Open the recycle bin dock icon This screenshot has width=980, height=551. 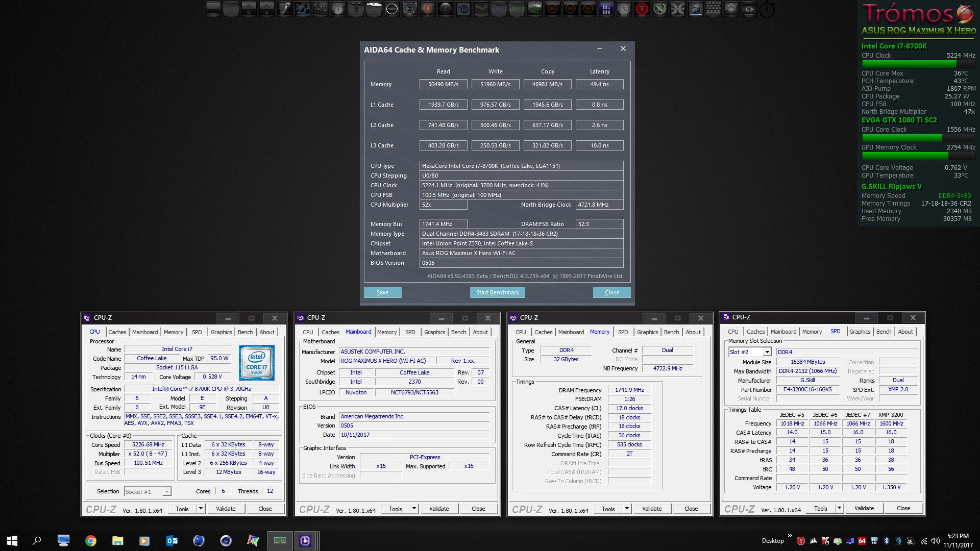coord(748,9)
